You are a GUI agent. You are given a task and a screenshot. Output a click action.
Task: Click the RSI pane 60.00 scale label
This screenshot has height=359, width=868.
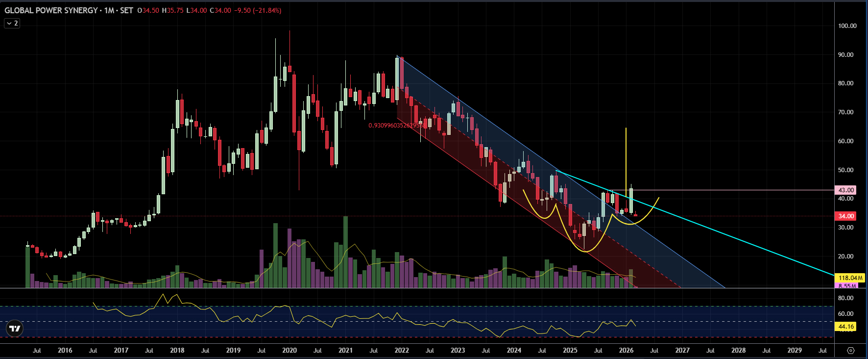(x=846, y=314)
